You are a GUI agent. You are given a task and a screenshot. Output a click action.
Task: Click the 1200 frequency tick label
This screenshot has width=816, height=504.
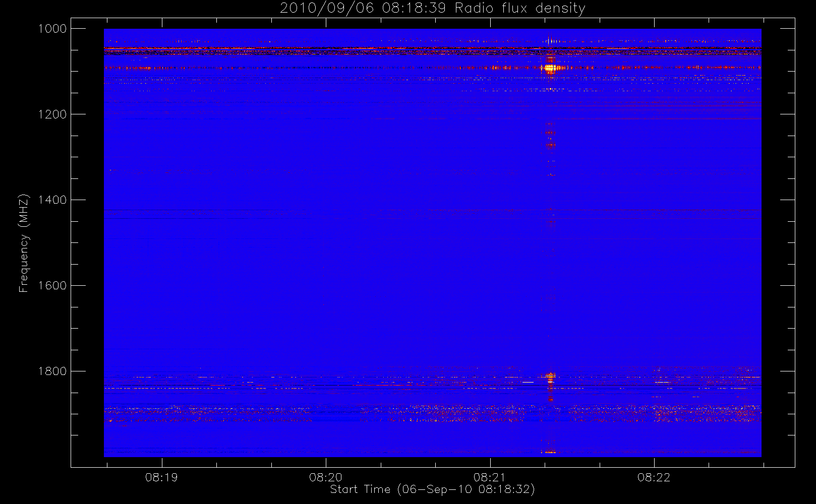tap(53, 114)
